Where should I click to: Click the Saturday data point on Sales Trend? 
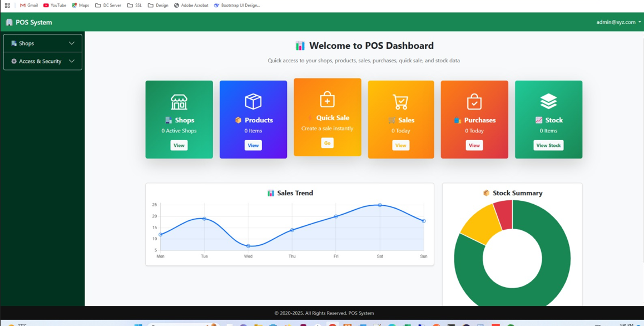[x=380, y=205]
